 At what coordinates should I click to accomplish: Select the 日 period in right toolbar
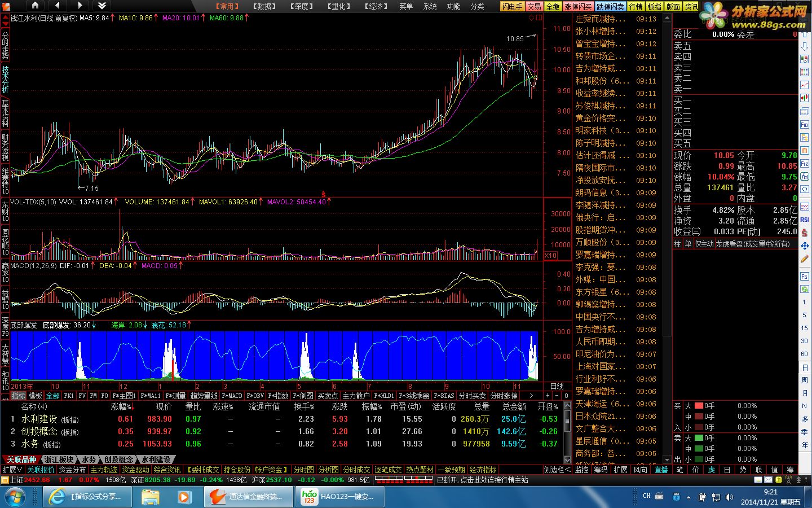pyautogui.click(x=805, y=367)
